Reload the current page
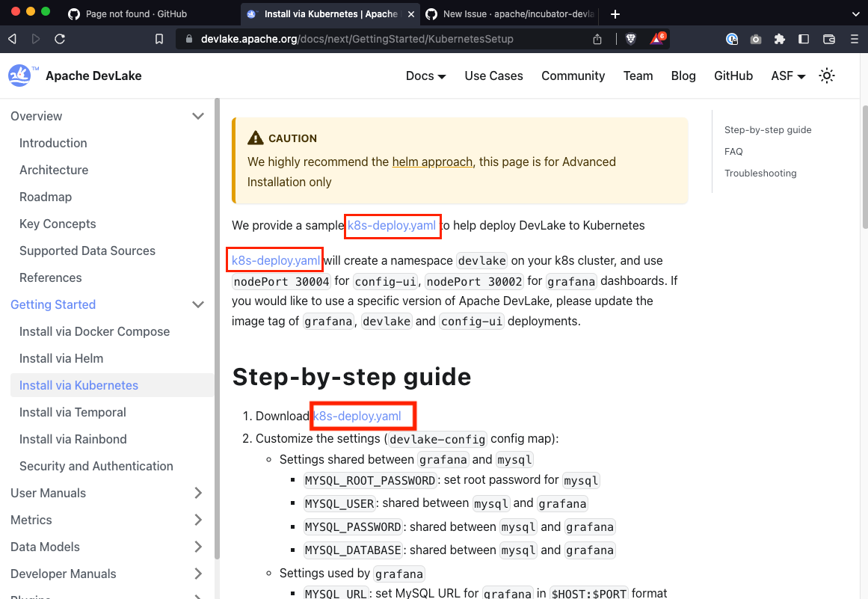The width and height of the screenshot is (868, 599). (60, 39)
